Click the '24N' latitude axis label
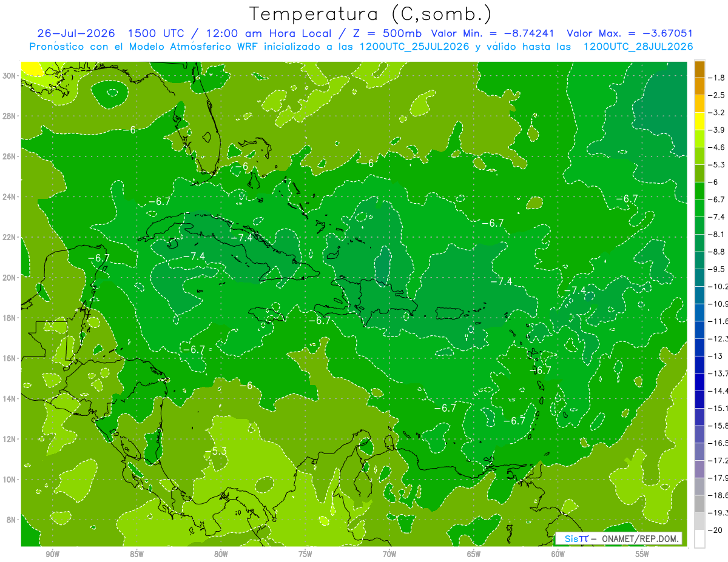 [x=10, y=196]
